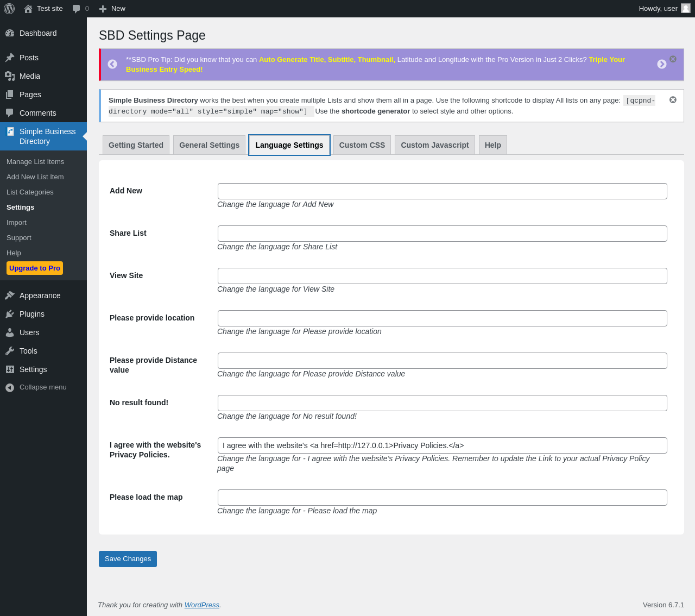Open the Help tab

pos(493,145)
